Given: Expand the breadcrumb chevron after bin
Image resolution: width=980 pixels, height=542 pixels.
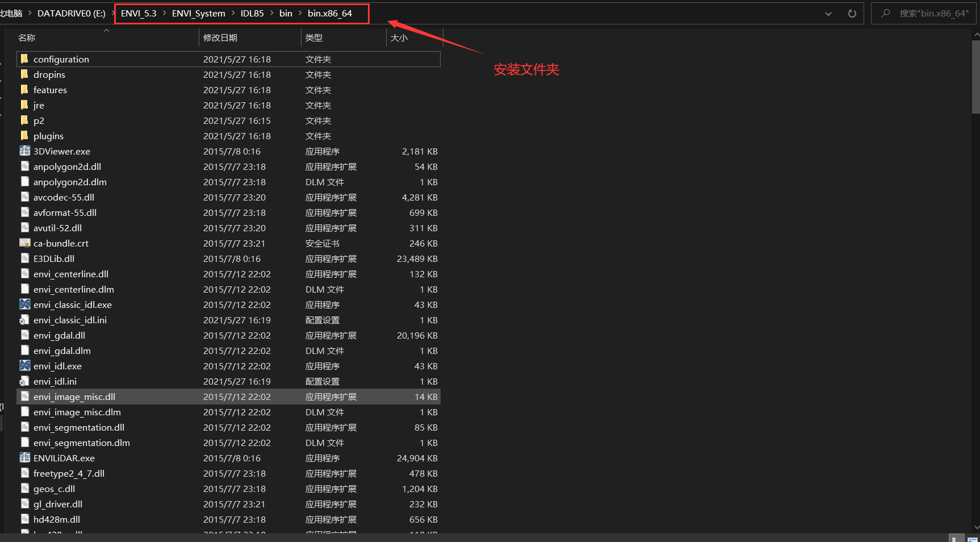Looking at the screenshot, I should [x=299, y=13].
